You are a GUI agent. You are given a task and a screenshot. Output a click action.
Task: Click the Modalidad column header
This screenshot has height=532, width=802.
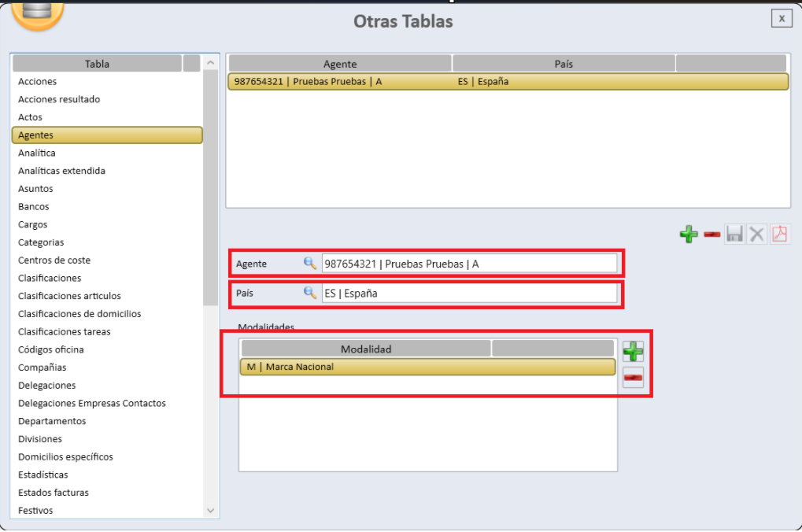[x=366, y=349]
